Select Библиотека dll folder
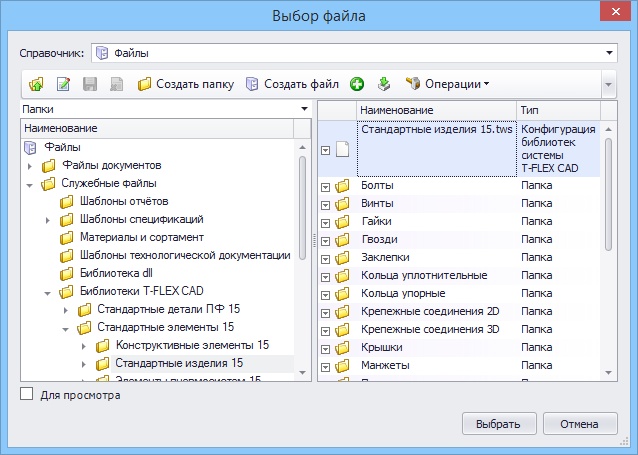The height and width of the screenshot is (455, 638). [x=116, y=273]
